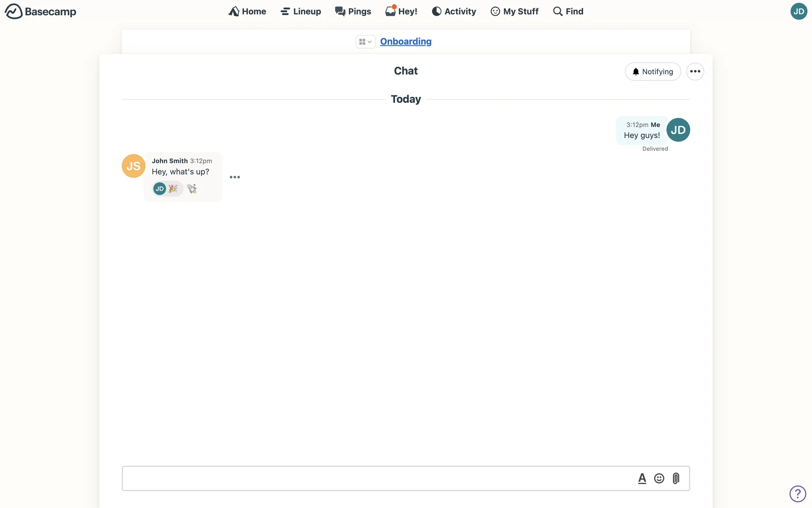Click the JD account avatar in the top right
This screenshot has width=812, height=508.
[798, 11]
